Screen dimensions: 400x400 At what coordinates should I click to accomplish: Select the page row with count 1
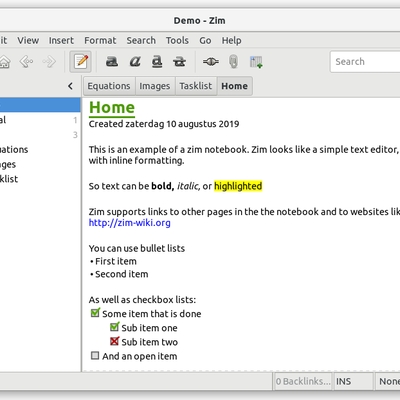40,120
